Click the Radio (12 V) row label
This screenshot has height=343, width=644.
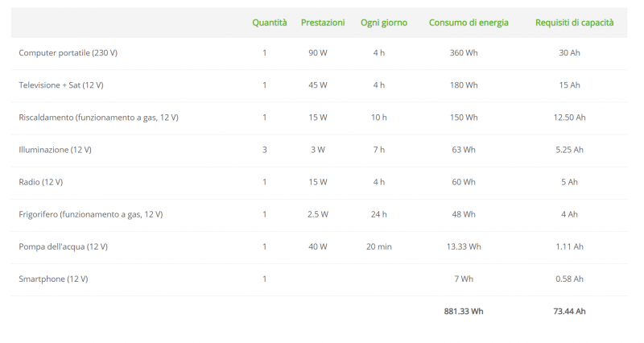(40, 182)
